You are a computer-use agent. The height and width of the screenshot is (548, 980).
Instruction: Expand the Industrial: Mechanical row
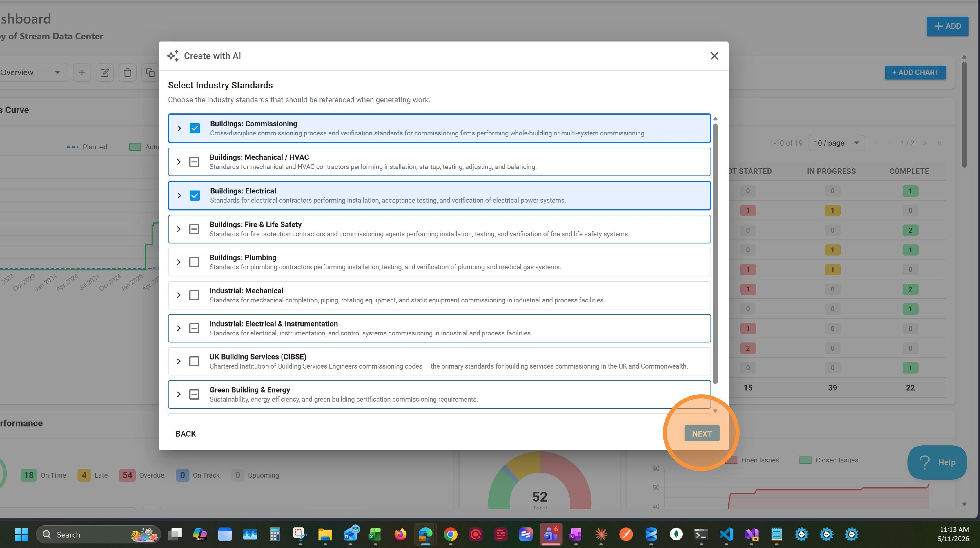coord(178,295)
